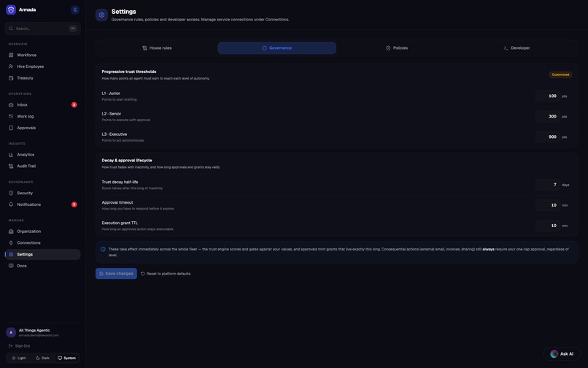Switch theme to System
The width and height of the screenshot is (588, 368).
[x=66, y=359]
